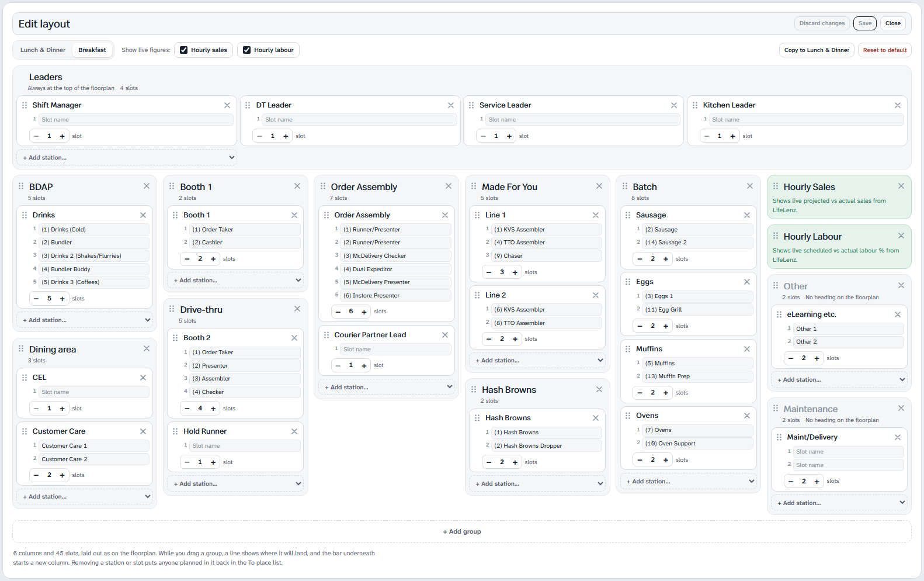Edit the (11) Egg Grill slot field
Screen dimensions: 924x581
(697, 310)
